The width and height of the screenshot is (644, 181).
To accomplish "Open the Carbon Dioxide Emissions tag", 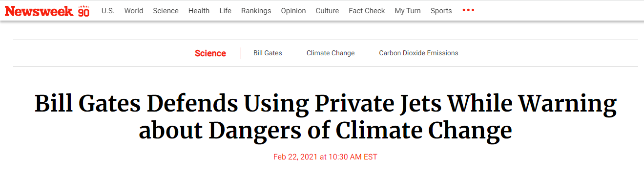I will pyautogui.click(x=418, y=53).
